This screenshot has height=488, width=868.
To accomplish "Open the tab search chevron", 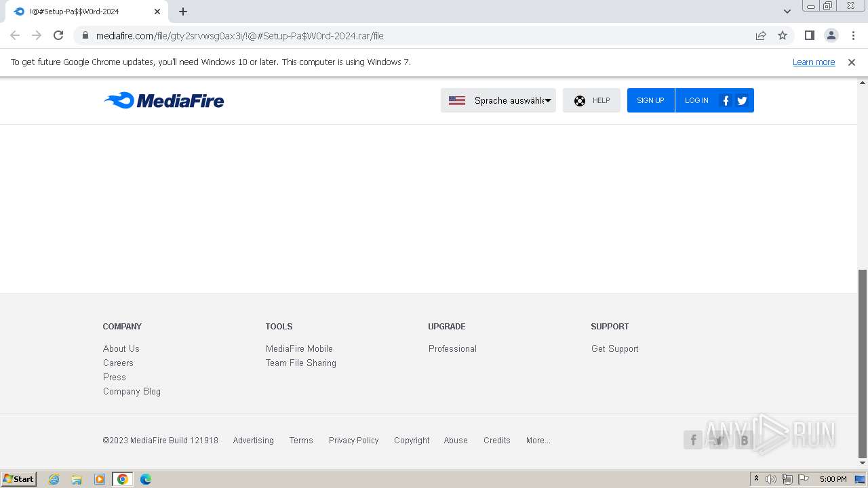I will tap(787, 12).
